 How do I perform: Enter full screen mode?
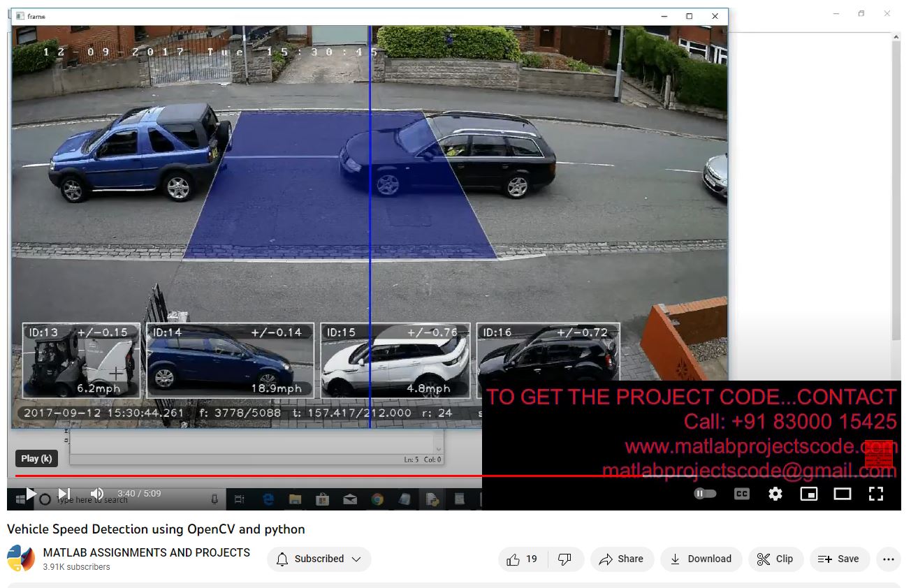point(875,494)
